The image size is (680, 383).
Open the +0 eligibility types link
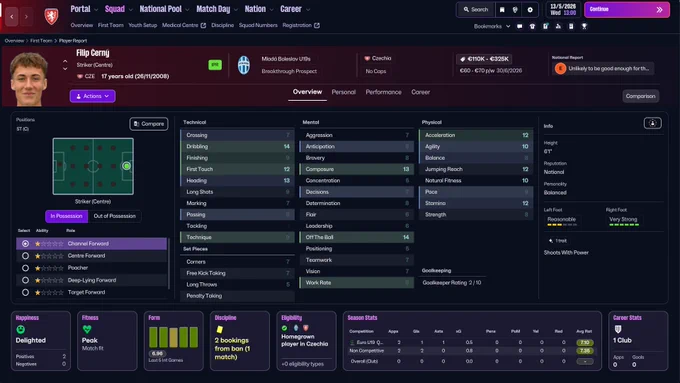[x=303, y=364]
